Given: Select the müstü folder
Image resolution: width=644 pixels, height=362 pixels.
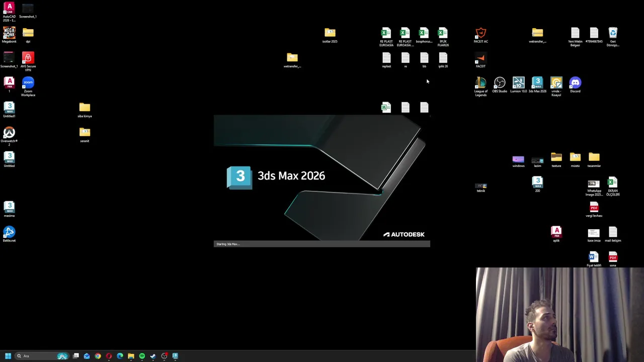Looking at the screenshot, I should click(575, 159).
